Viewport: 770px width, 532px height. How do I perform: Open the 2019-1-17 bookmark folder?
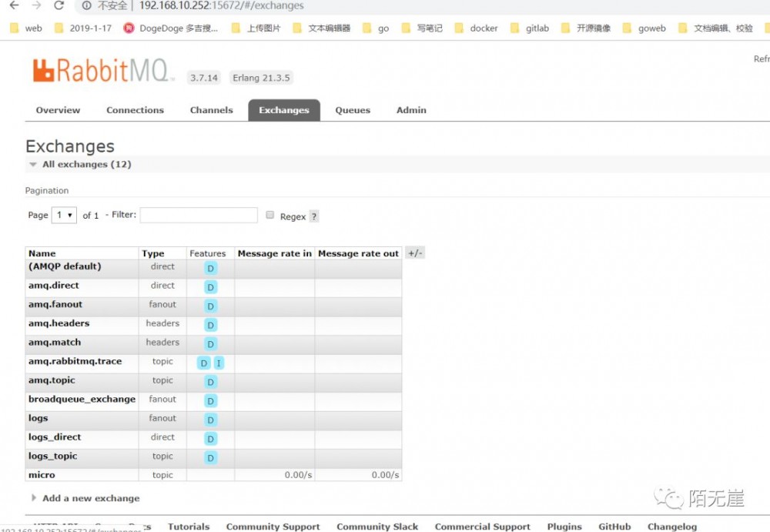coord(83,28)
